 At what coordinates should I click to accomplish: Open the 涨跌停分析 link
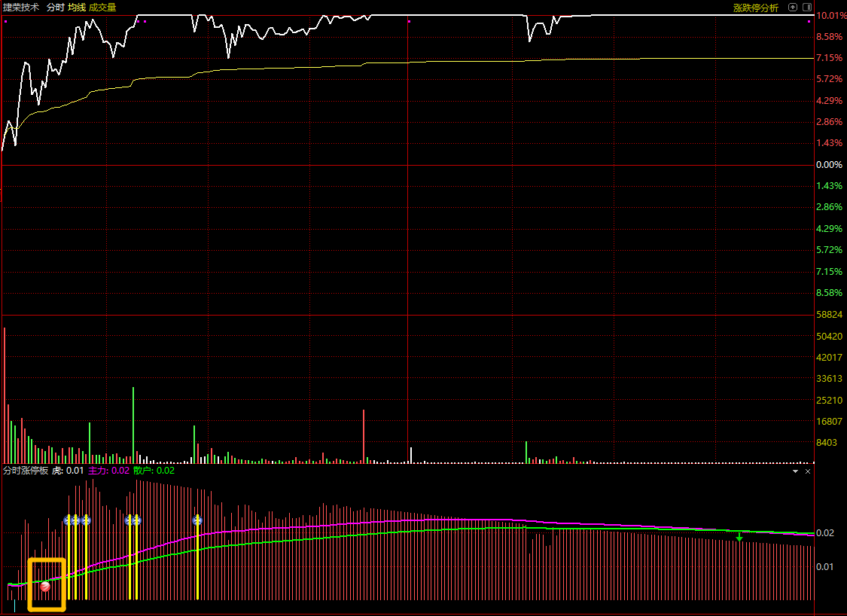click(x=756, y=8)
